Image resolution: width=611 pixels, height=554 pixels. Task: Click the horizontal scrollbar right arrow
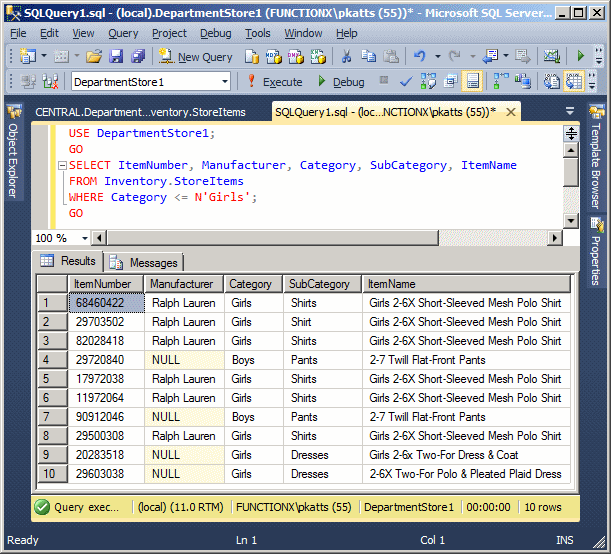click(x=554, y=238)
